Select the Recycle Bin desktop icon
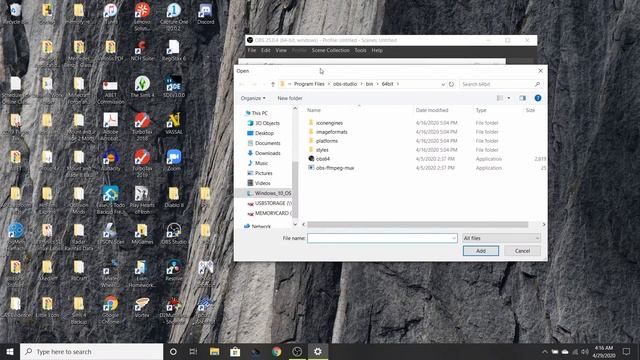Viewport: 640px width, 360px height. (x=15, y=14)
